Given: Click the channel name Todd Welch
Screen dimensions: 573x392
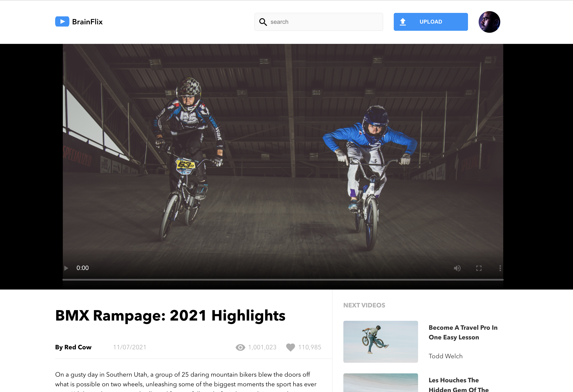Looking at the screenshot, I should [x=446, y=356].
